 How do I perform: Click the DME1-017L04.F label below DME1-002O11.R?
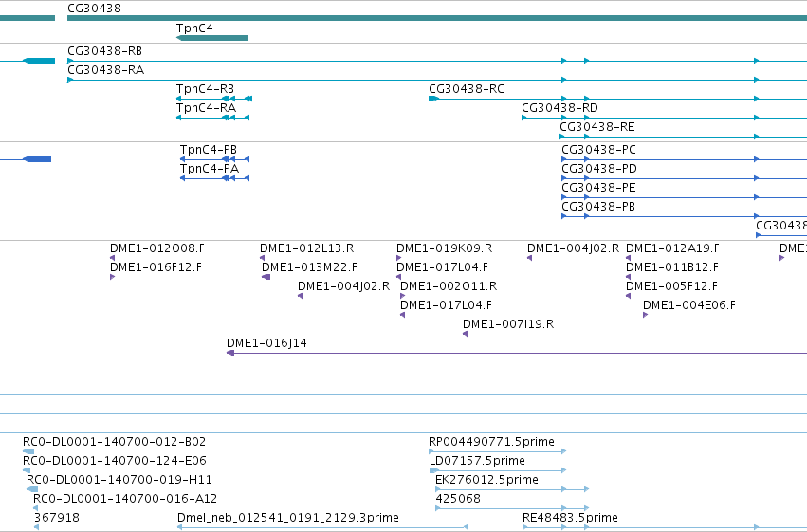tap(447, 305)
